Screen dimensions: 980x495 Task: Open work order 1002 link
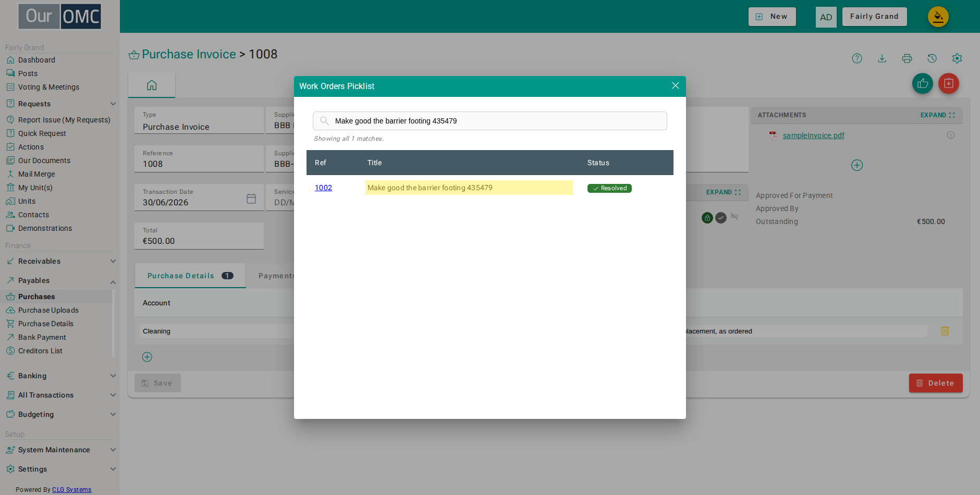(323, 188)
